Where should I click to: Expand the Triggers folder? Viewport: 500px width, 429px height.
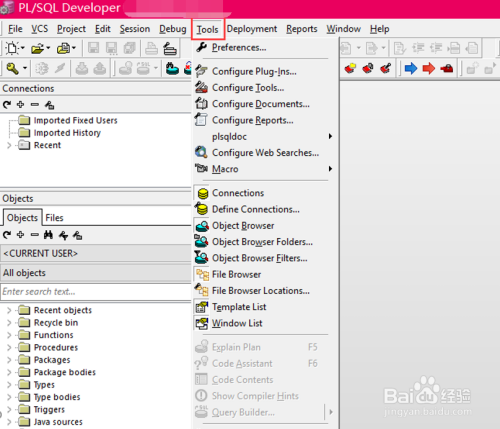click(9, 410)
